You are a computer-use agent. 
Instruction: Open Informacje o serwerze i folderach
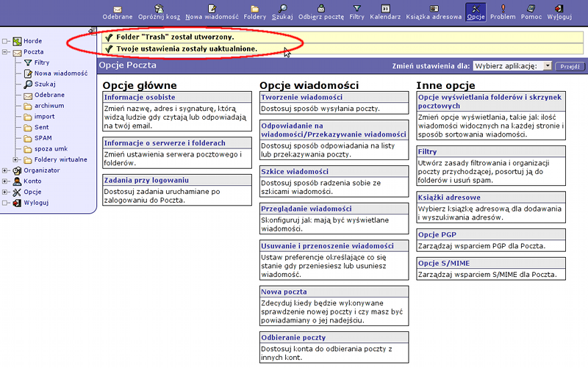pyautogui.click(x=165, y=142)
